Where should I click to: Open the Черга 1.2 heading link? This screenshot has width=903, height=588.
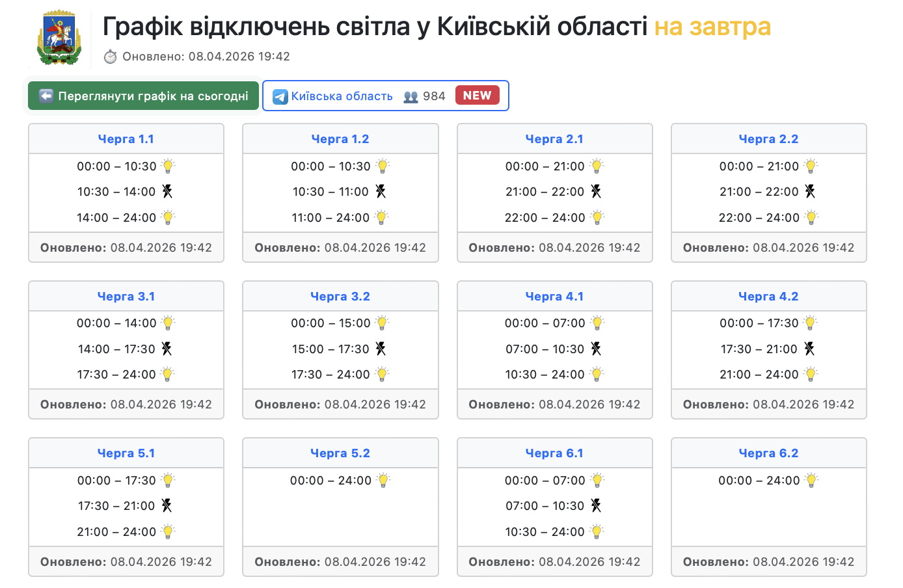coord(340,139)
